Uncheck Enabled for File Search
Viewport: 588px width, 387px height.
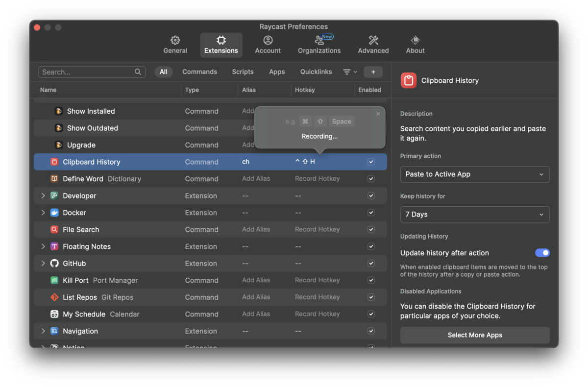(371, 230)
